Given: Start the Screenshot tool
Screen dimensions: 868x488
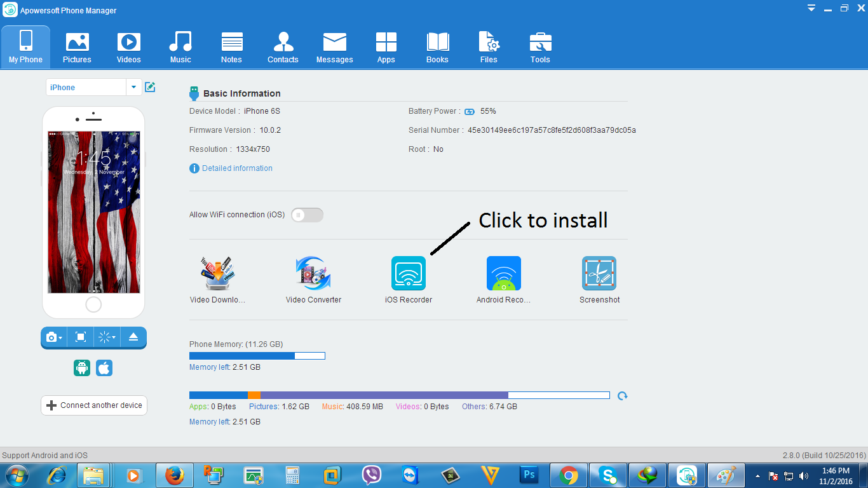Looking at the screenshot, I should (x=599, y=273).
